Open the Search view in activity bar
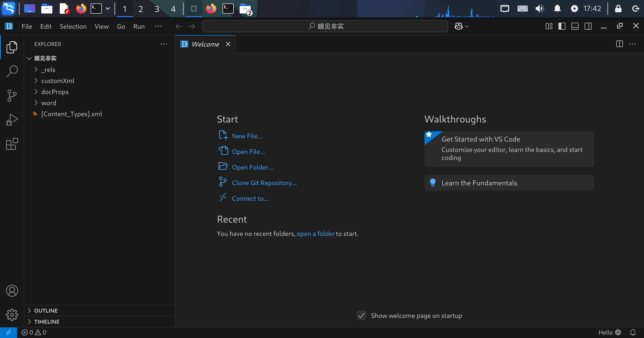The image size is (644, 338). 12,71
